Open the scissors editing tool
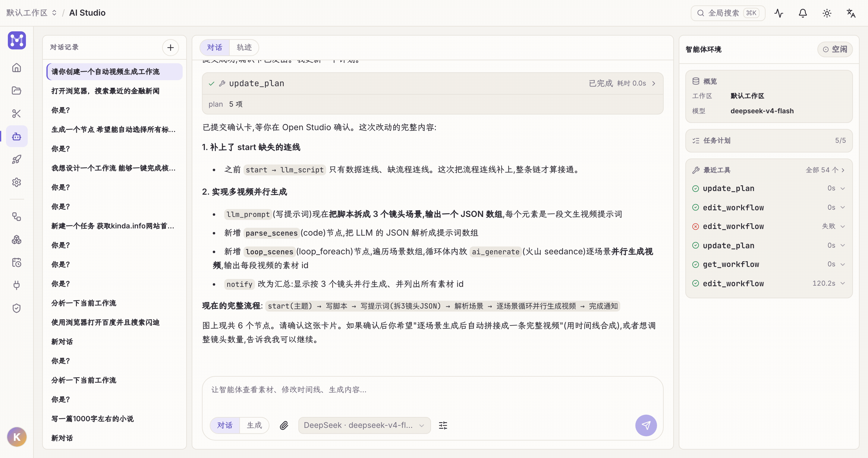The image size is (868, 458). tap(17, 114)
